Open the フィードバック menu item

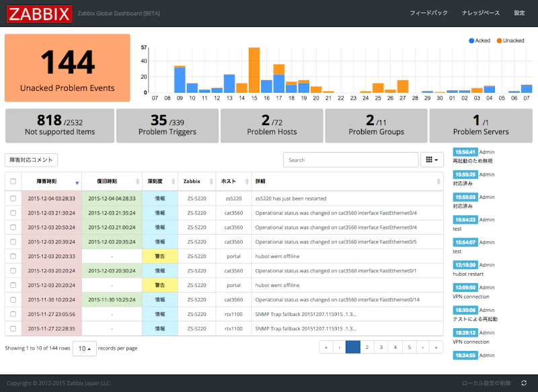point(428,13)
